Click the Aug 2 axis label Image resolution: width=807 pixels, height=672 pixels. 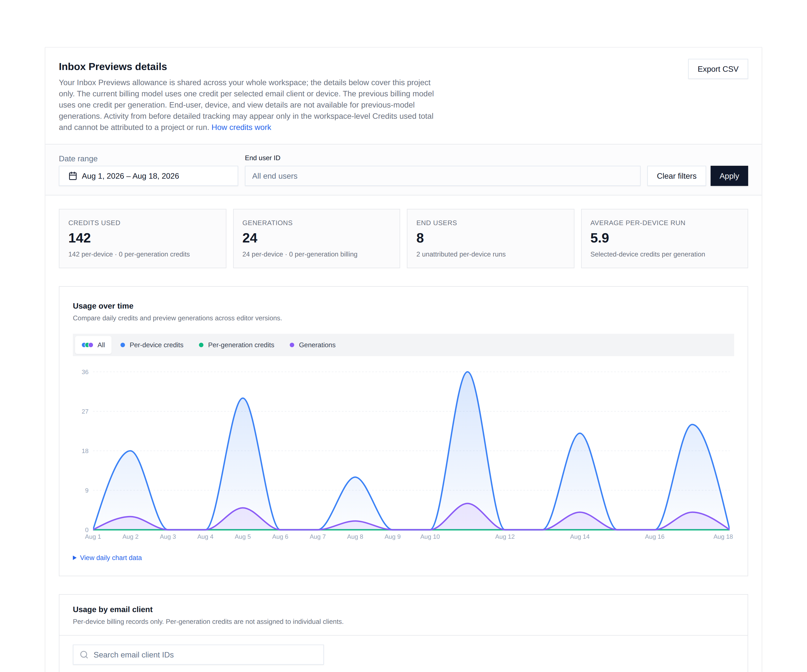pyautogui.click(x=131, y=536)
